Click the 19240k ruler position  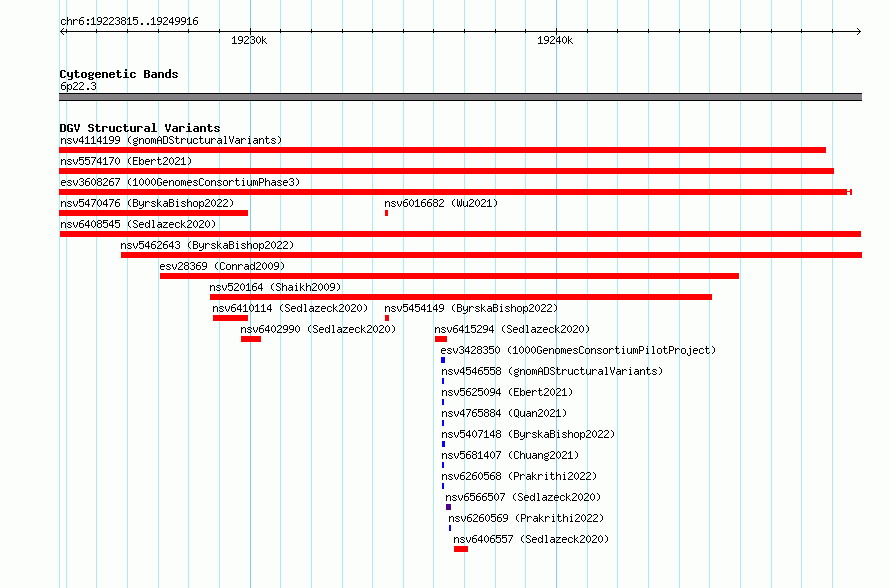coord(555,40)
